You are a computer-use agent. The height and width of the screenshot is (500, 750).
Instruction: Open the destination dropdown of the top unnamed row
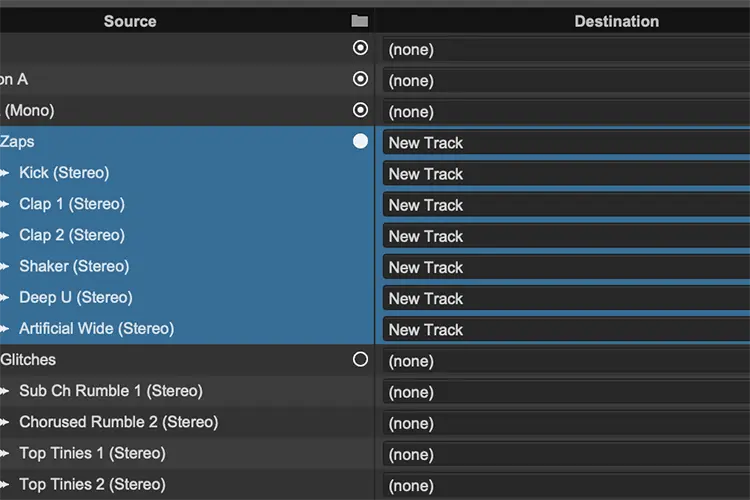[566, 49]
